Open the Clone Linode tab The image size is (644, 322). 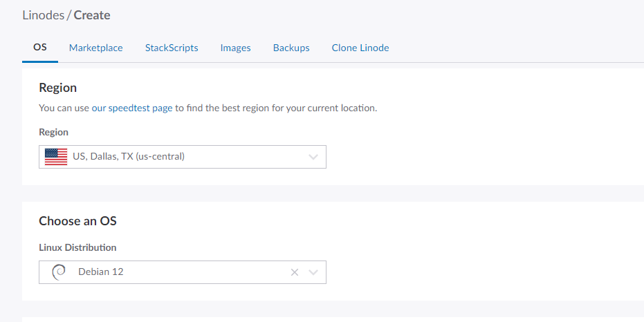pos(360,48)
